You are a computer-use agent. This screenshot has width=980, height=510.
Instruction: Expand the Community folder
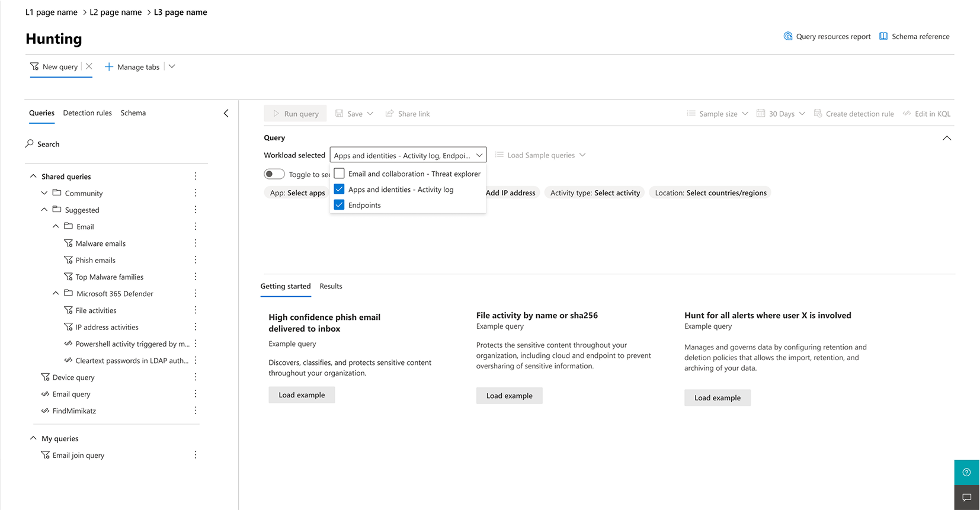[44, 193]
